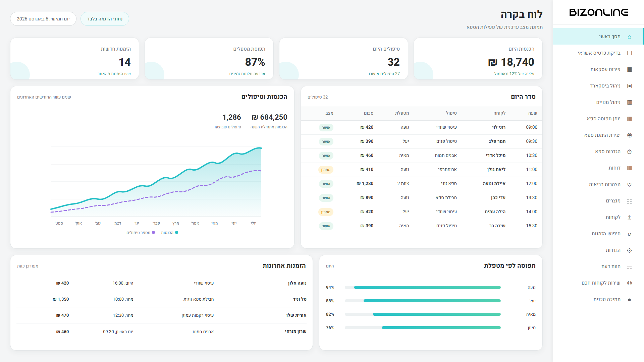The width and height of the screenshot is (644, 362).
Task: Click the home icon beside מסך ראשי
Action: 629,37
